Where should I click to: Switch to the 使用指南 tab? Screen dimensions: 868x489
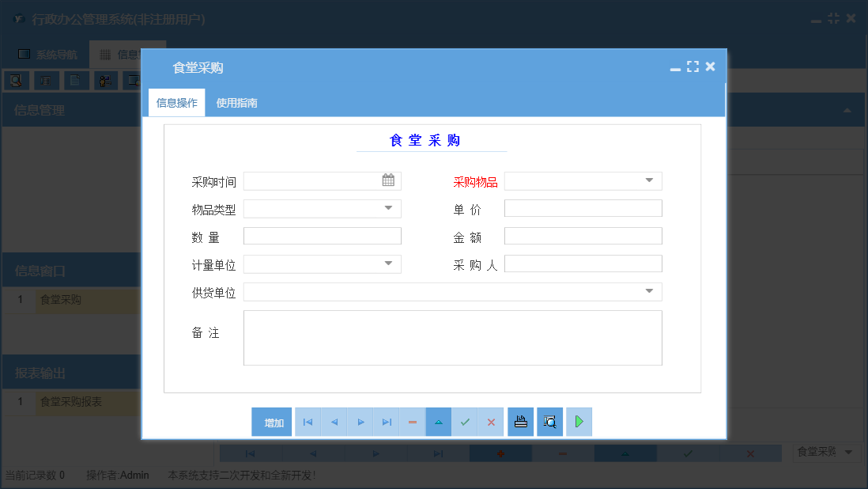(x=236, y=103)
